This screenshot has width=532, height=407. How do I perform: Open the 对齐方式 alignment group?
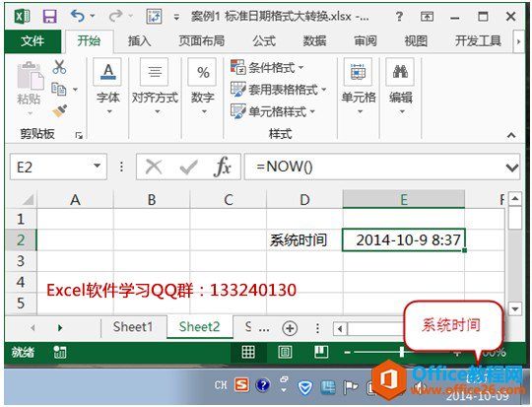click(155, 88)
